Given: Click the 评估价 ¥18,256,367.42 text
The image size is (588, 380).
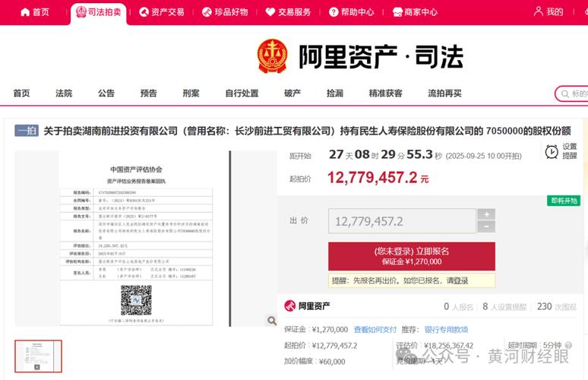Looking at the screenshot, I should tap(435, 346).
